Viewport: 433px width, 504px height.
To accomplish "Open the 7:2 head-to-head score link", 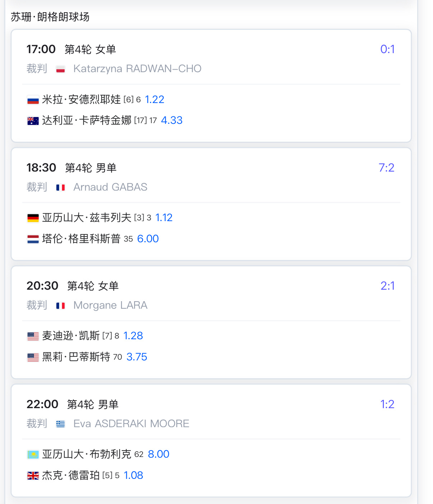I will 386,168.
